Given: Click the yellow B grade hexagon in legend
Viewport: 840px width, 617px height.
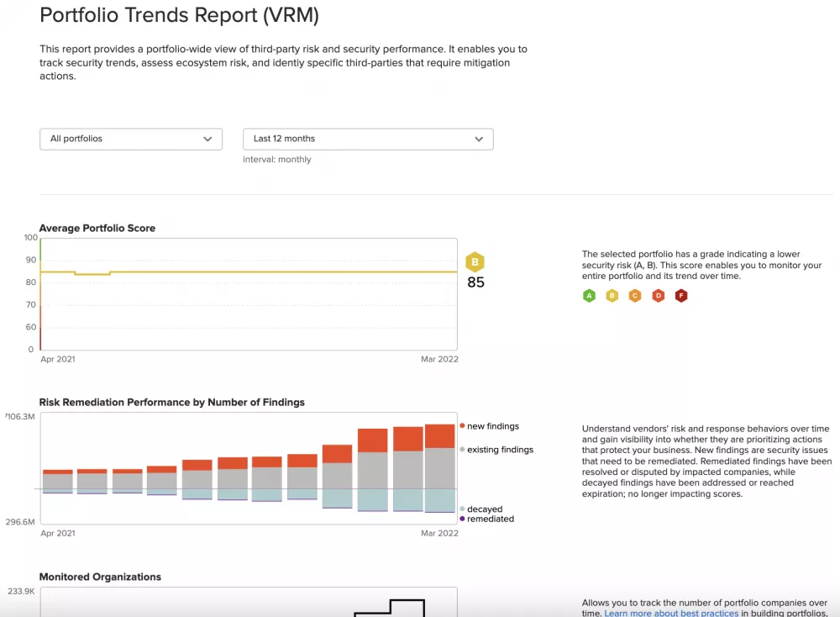Looking at the screenshot, I should tap(612, 295).
